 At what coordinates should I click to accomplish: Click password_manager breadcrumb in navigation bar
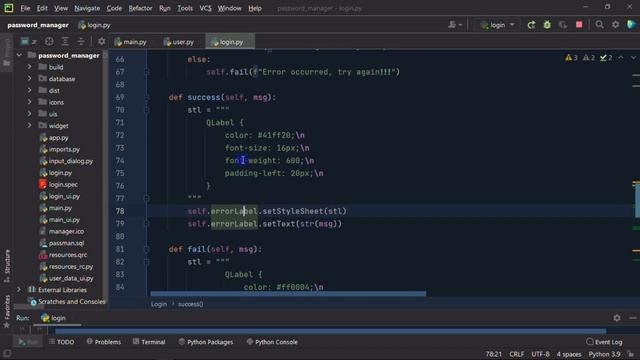38,25
